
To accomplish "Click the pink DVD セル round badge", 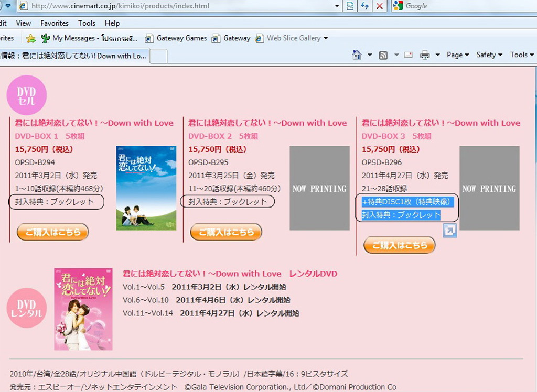I will [x=27, y=95].
